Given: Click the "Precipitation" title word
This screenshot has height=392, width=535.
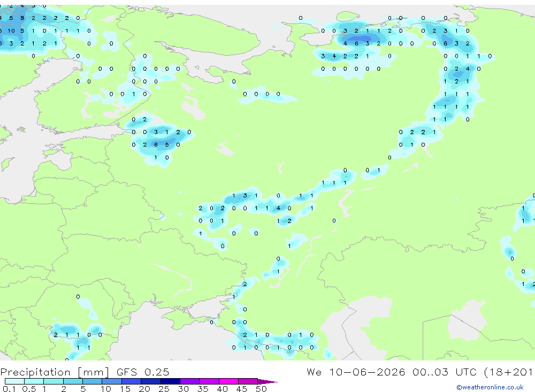Looking at the screenshot, I should pos(35,372).
